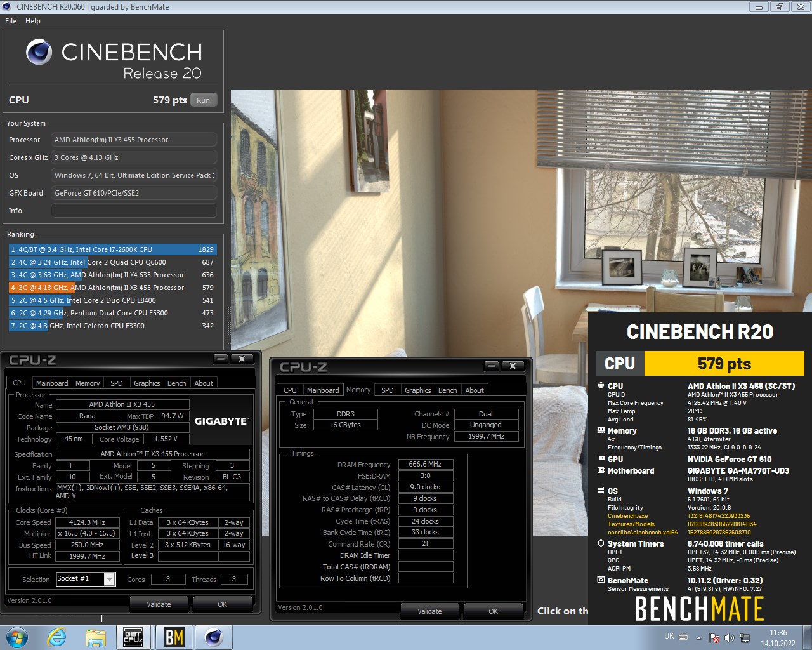Click the GFX Board field showing GeForce GT 610
The width and height of the screenshot is (812, 650).
click(x=134, y=193)
